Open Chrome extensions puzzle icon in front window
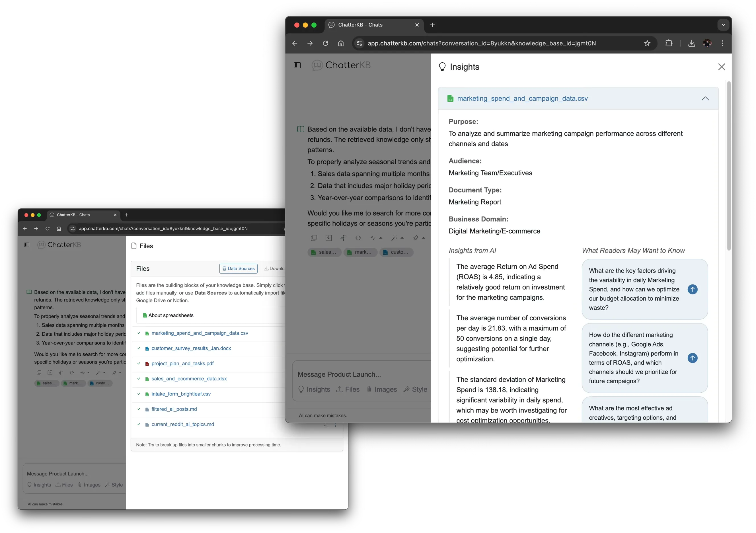The width and height of the screenshot is (756, 533). point(669,43)
